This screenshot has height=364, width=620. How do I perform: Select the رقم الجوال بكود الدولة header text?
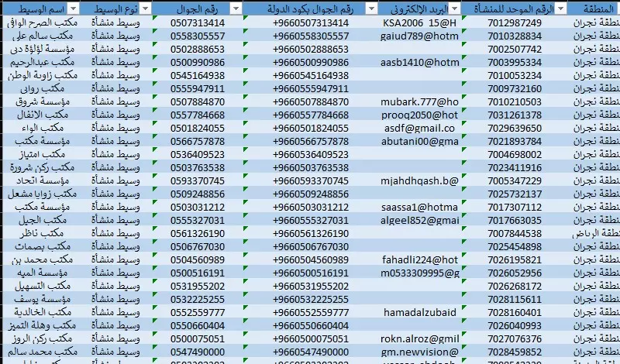(x=310, y=9)
